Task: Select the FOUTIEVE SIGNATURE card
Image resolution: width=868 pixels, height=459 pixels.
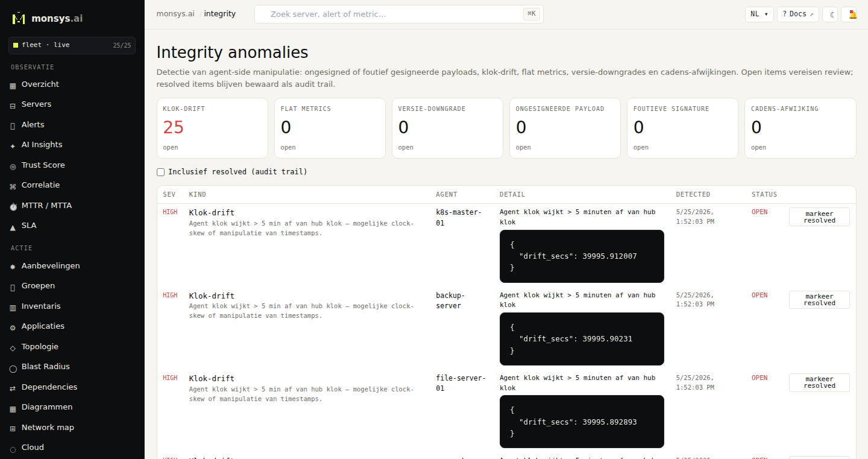Action: pyautogui.click(x=682, y=128)
